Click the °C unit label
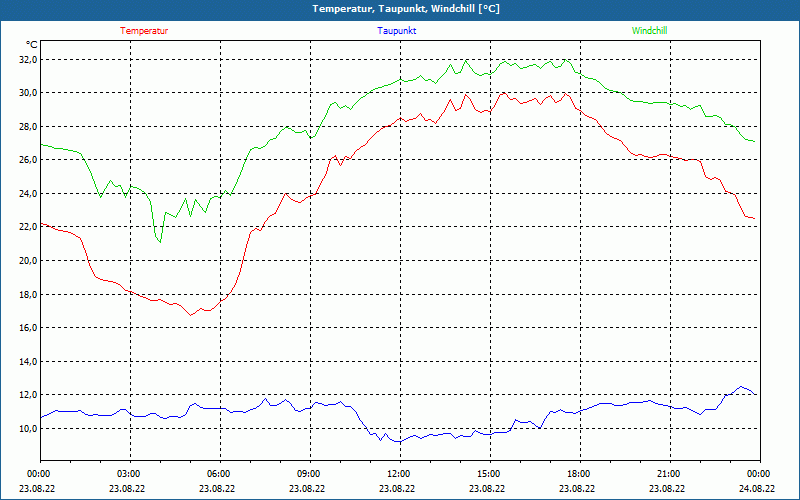This screenshot has height=500, width=800. tap(32, 45)
